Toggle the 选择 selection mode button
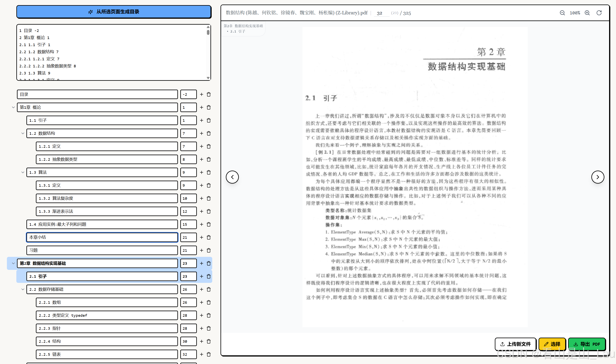Screen dimensions: 616x364 pos(552,344)
